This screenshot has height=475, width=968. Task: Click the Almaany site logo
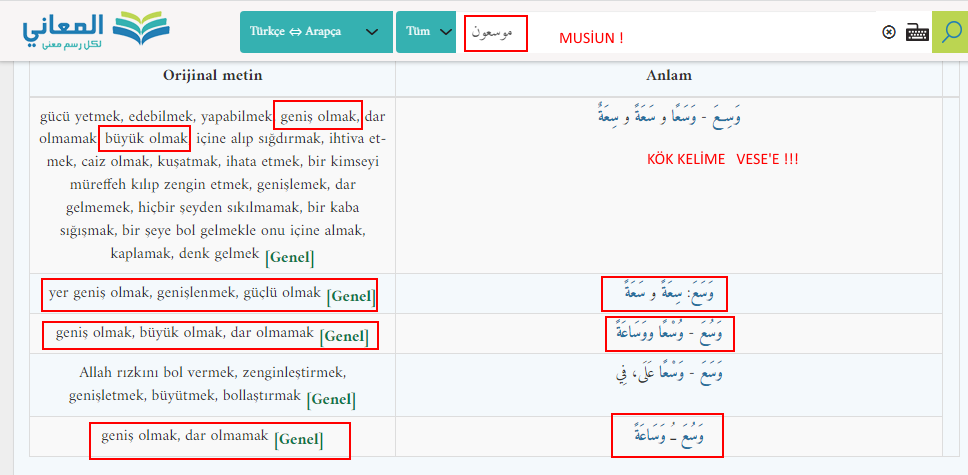96,30
